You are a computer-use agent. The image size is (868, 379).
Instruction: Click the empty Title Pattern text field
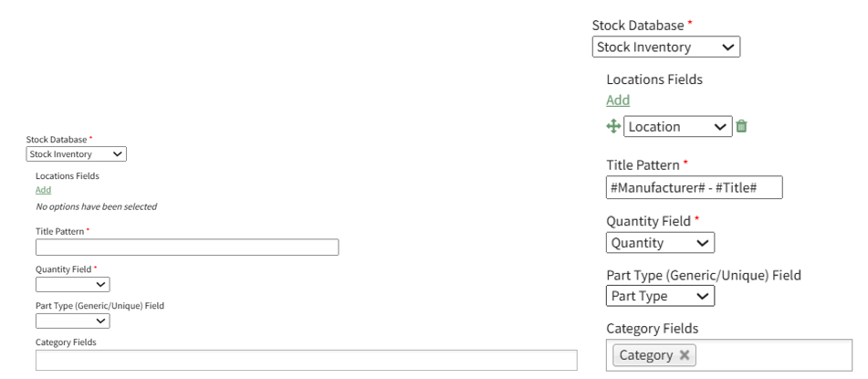[x=187, y=247]
